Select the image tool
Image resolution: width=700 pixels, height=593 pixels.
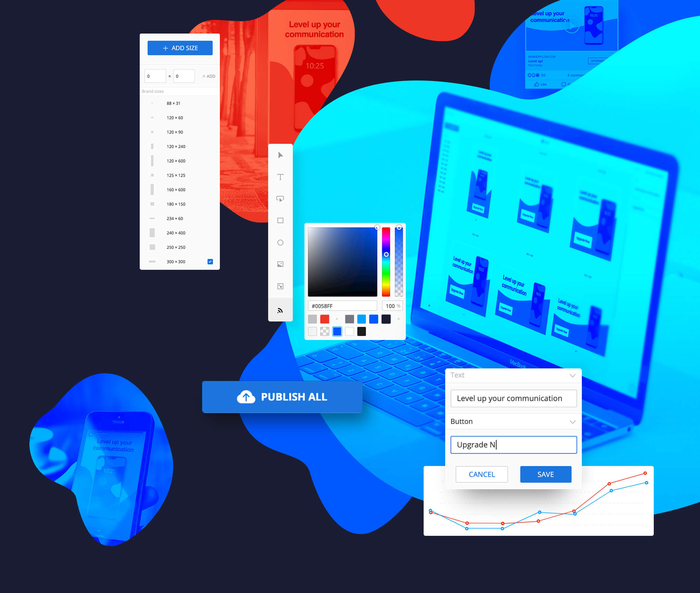click(x=281, y=264)
